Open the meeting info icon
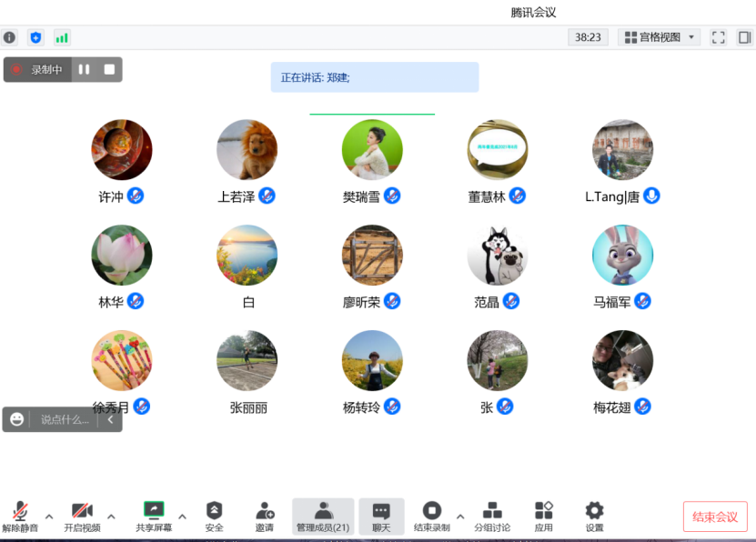This screenshot has width=756, height=542. click(x=9, y=37)
